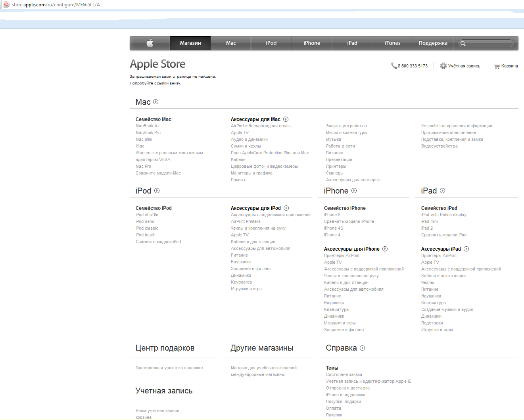Open международные магазины link

pyautogui.click(x=258, y=375)
